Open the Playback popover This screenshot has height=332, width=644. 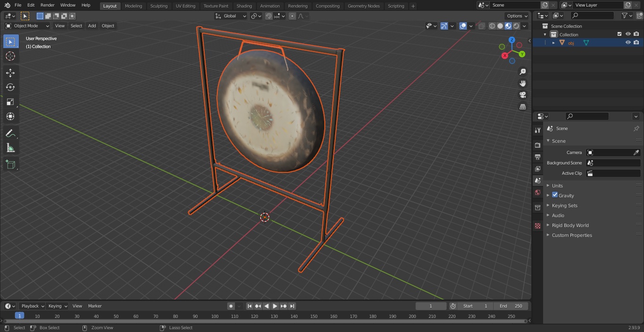click(x=32, y=306)
